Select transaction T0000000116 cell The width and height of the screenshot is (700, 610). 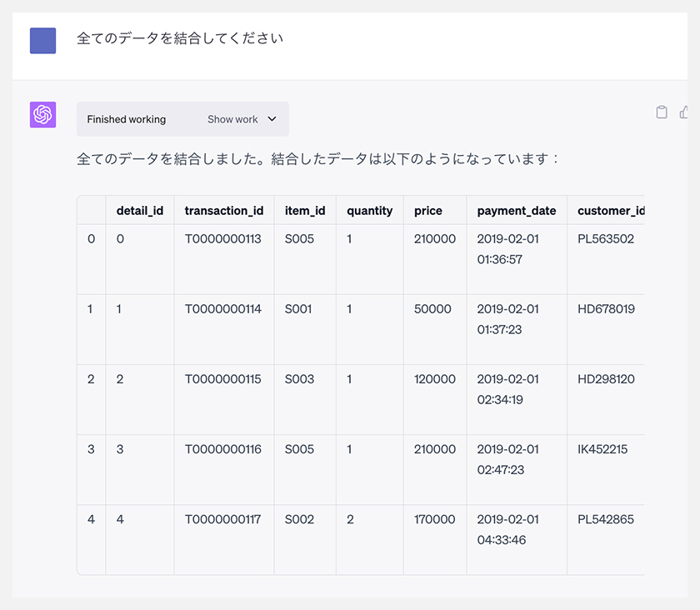click(223, 449)
